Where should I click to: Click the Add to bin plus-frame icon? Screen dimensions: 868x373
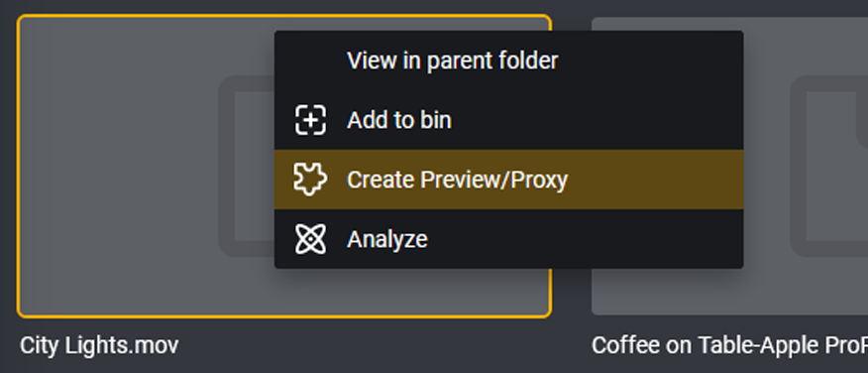coord(310,120)
